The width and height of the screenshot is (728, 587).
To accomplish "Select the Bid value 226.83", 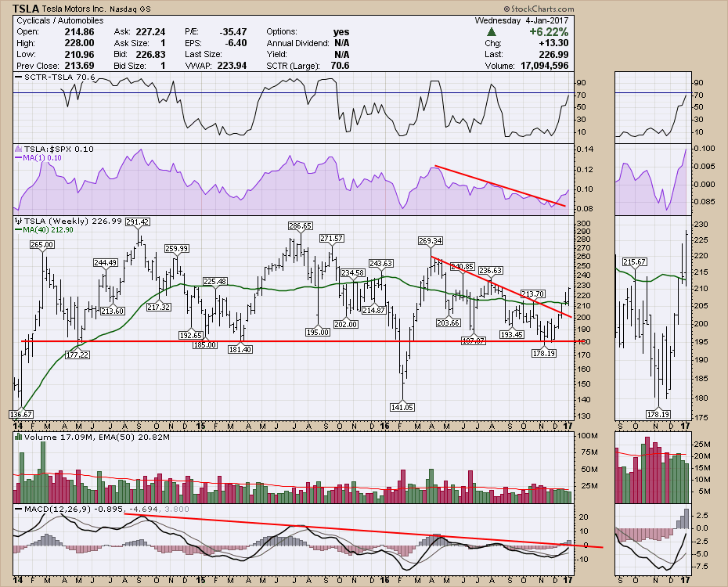I will (x=150, y=54).
